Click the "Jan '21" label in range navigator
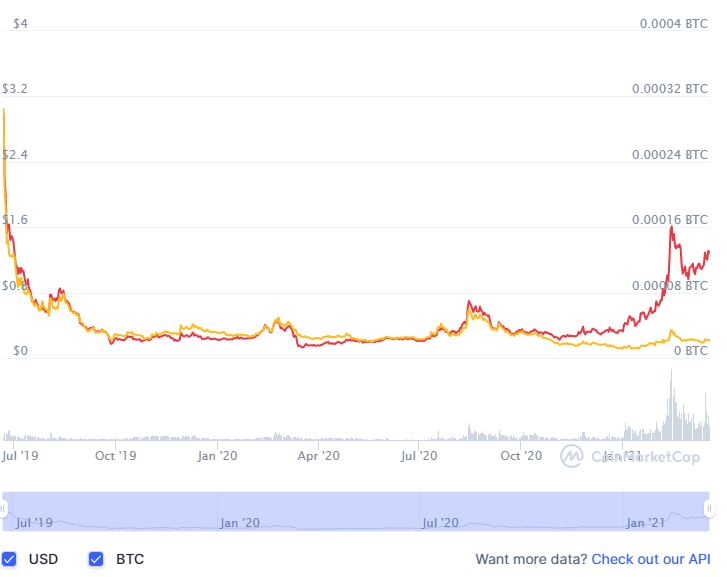This screenshot has width=727, height=577. 645,523
